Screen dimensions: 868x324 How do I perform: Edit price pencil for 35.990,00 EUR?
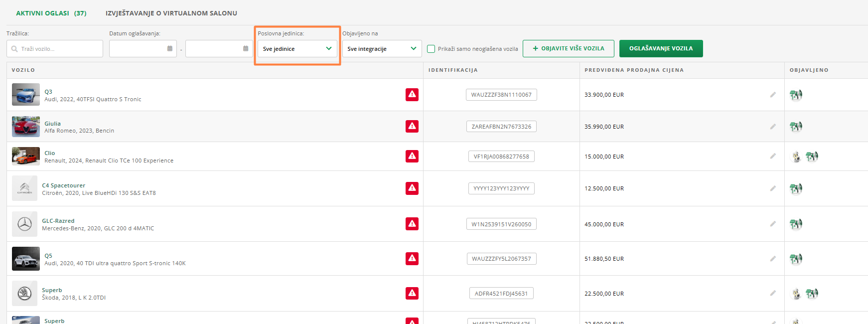pos(773,127)
